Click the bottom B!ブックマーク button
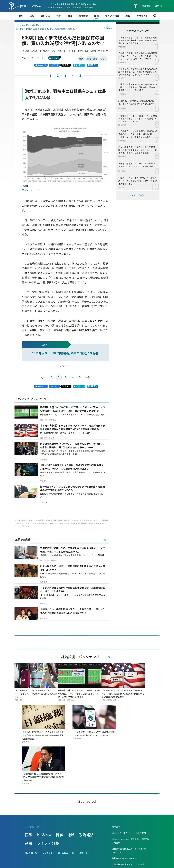This screenshot has width=174, height=868. [x=79, y=386]
